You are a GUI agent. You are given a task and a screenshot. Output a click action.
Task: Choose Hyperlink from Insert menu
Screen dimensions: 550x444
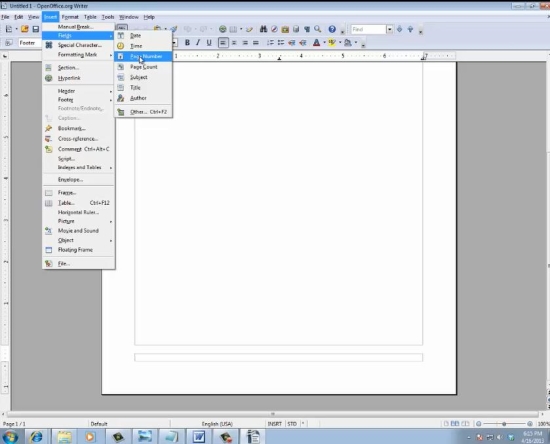tap(78, 78)
